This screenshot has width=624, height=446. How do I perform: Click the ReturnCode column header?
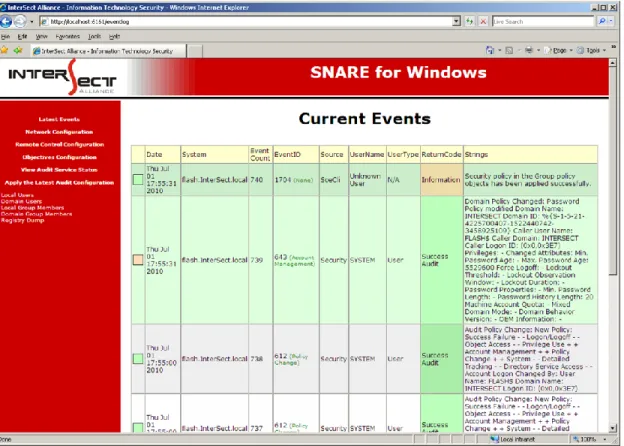point(441,154)
